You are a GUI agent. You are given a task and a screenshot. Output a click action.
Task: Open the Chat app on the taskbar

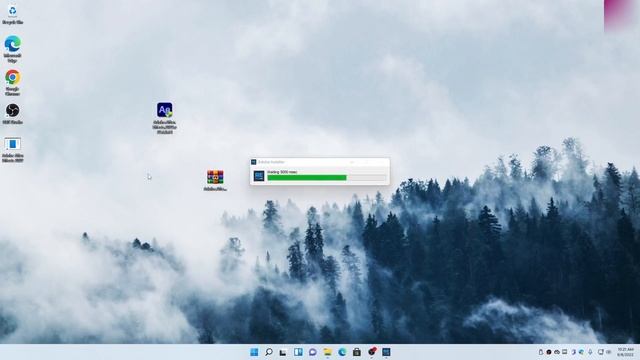click(313, 352)
